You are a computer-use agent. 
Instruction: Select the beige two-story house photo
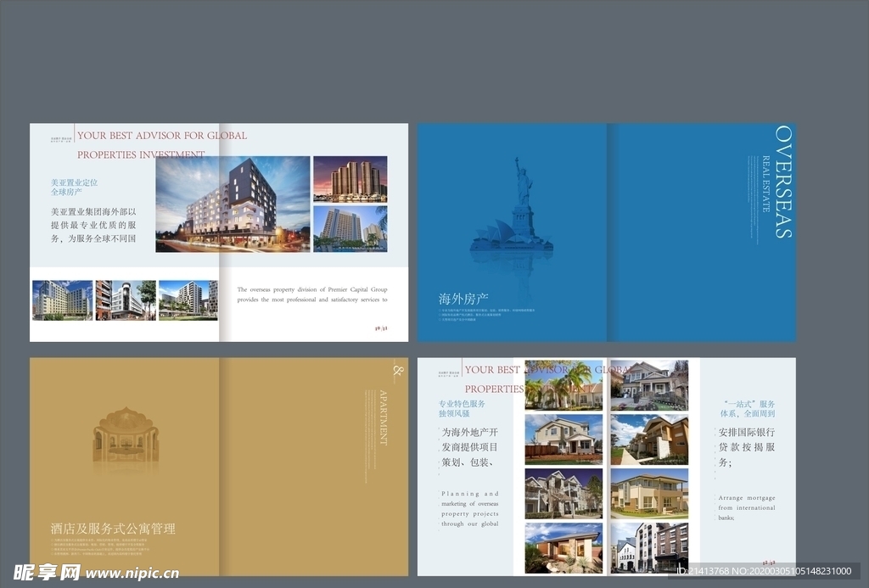[649, 494]
